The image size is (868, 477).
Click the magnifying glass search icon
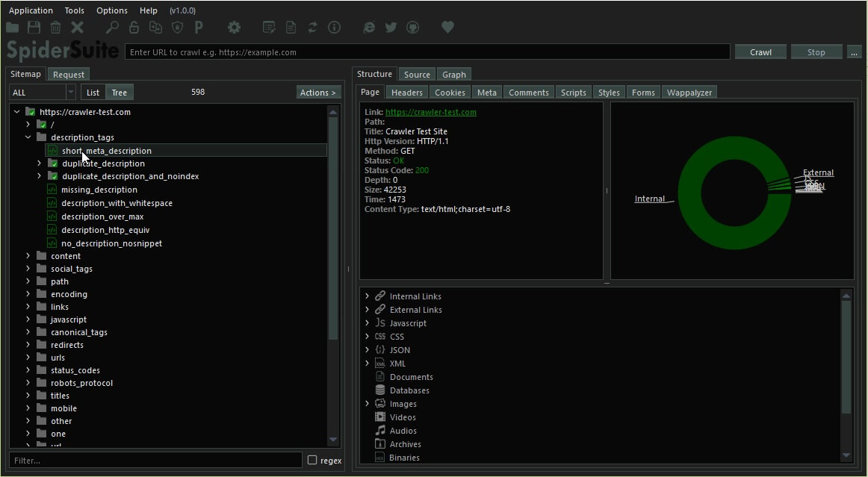(x=112, y=27)
